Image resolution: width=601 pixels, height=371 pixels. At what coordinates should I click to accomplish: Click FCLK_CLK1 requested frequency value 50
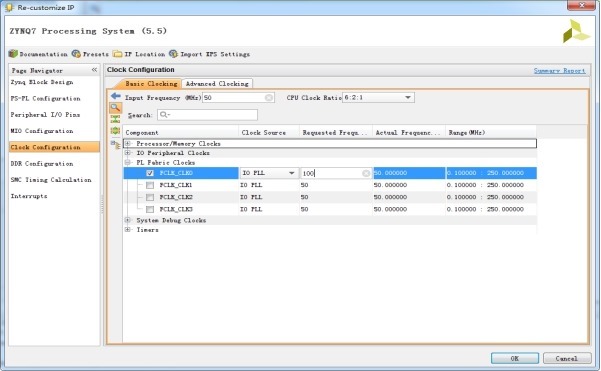(304, 185)
